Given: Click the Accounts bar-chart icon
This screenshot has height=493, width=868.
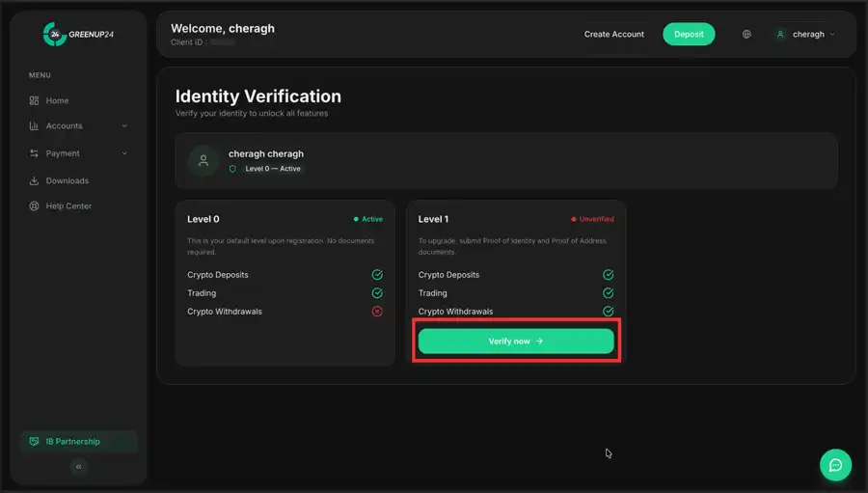Looking at the screenshot, I should click(34, 125).
